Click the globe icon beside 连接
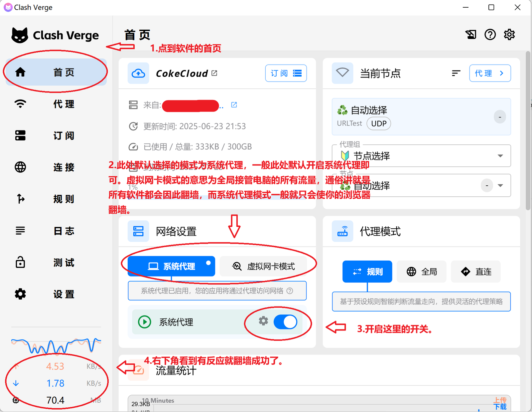Screen dimensions: 532x412 [x=20, y=167]
